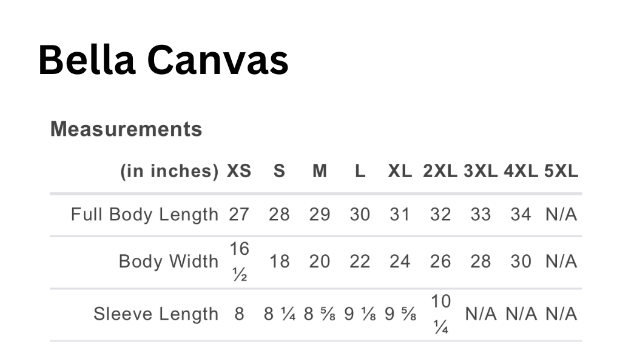
Task: Click Full Body Length value 34 for 4XL
Action: point(521,214)
